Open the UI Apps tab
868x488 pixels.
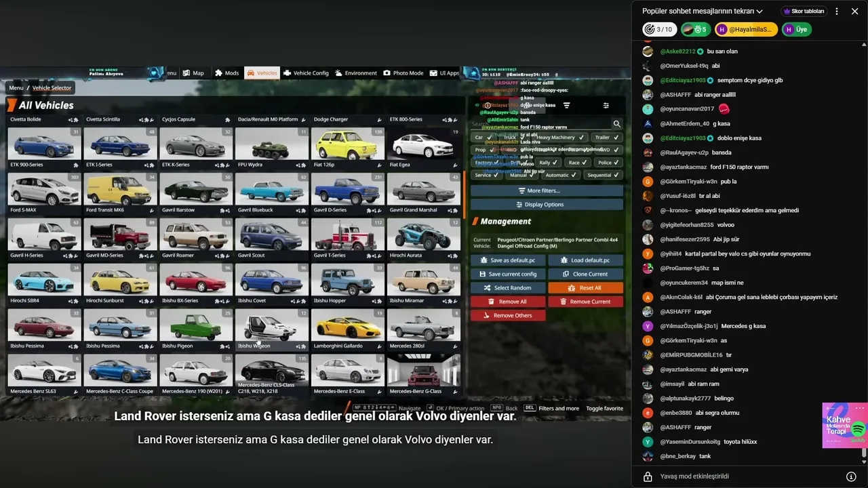point(444,73)
